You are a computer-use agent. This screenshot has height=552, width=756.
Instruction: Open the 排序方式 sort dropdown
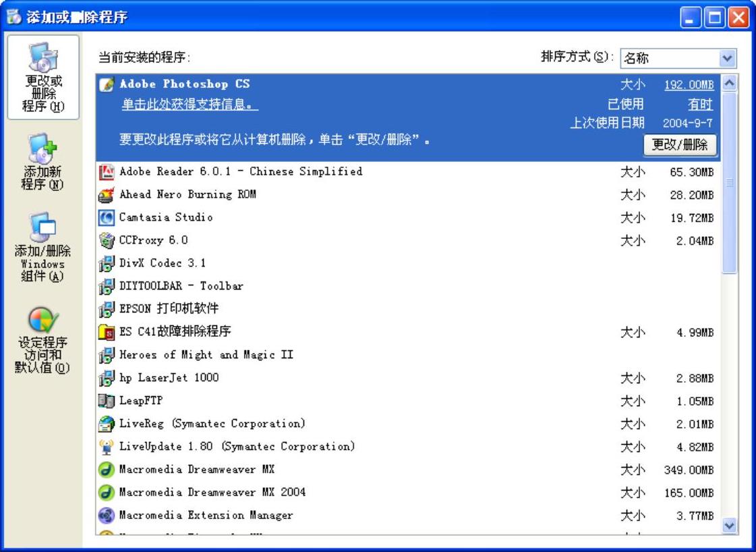click(678, 59)
